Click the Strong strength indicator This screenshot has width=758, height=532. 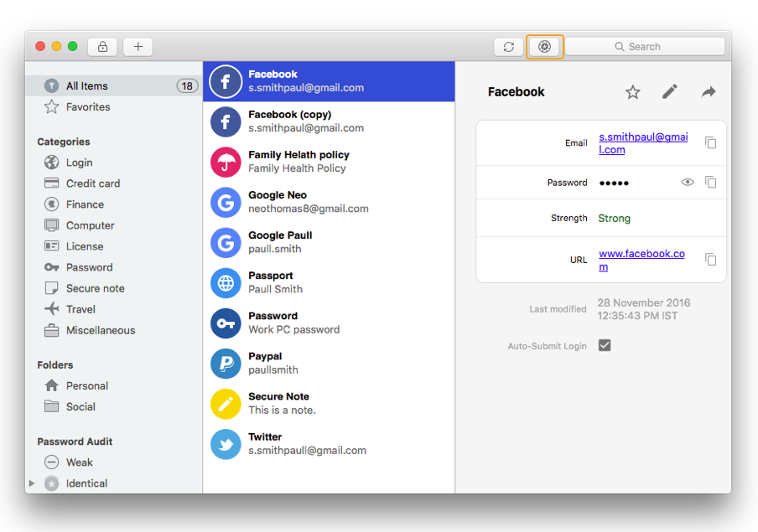[615, 218]
